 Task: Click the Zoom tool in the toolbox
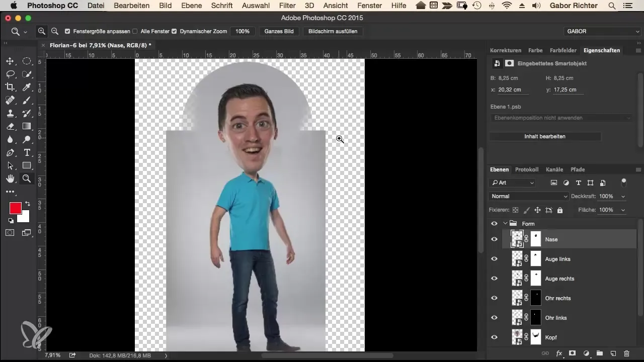27,178
